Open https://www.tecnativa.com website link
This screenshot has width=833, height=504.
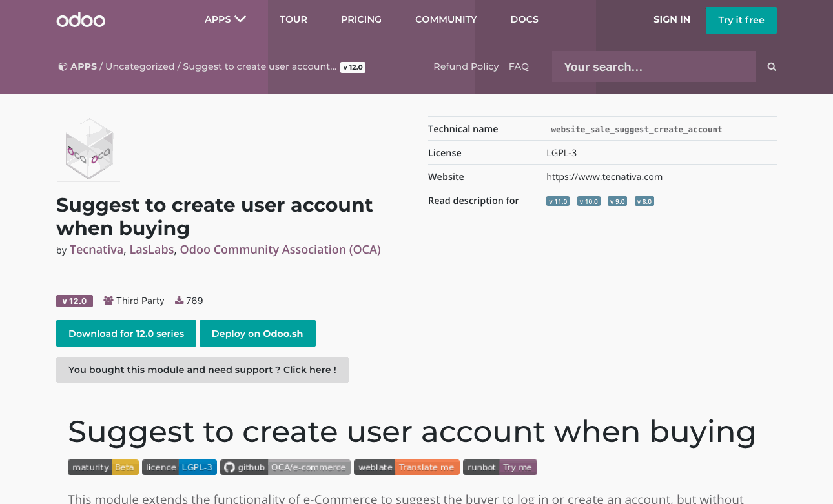tap(604, 177)
